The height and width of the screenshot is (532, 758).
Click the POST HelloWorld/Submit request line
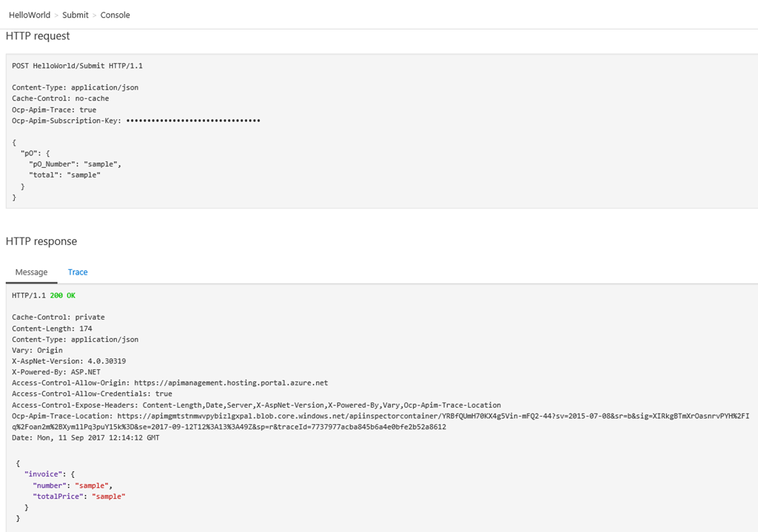click(x=77, y=66)
